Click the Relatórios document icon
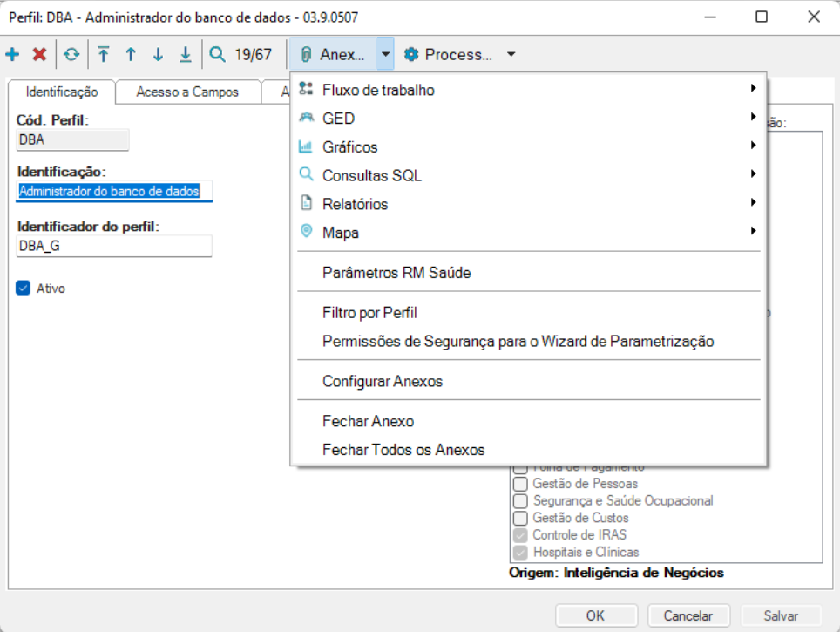The height and width of the screenshot is (632, 840). (306, 203)
